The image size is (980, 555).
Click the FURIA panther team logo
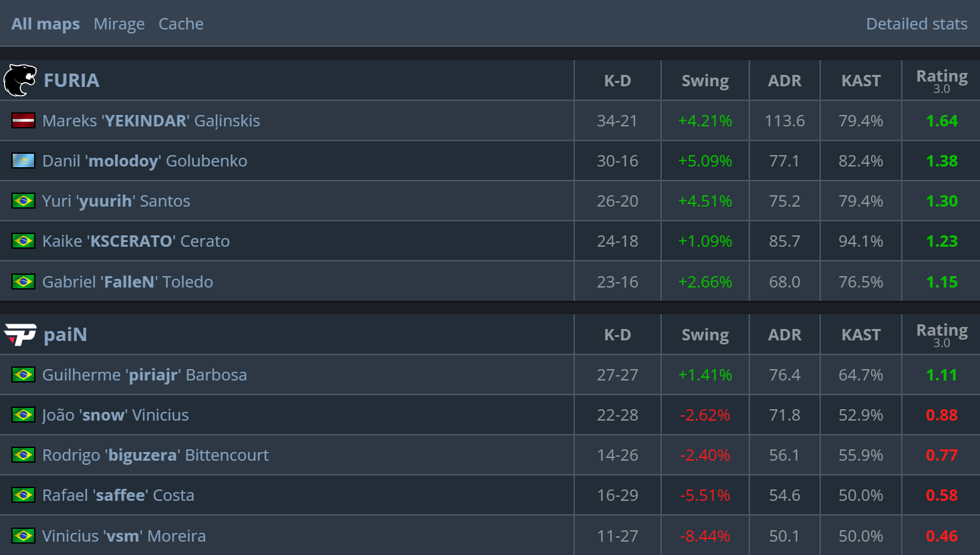click(x=20, y=80)
